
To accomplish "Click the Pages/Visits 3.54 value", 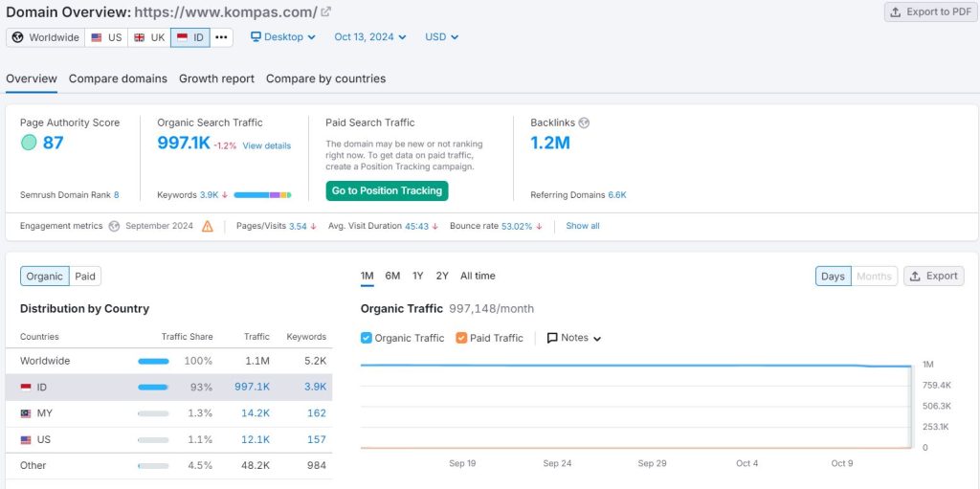I will click(298, 227).
